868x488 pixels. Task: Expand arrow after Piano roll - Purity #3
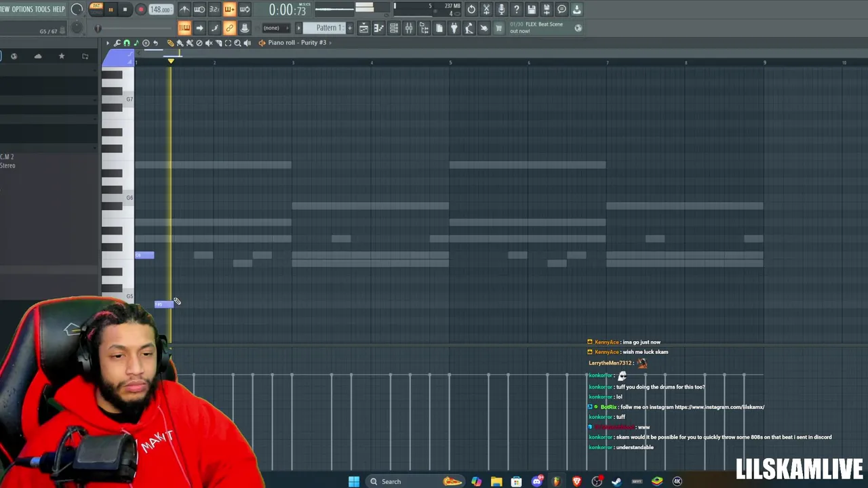330,43
